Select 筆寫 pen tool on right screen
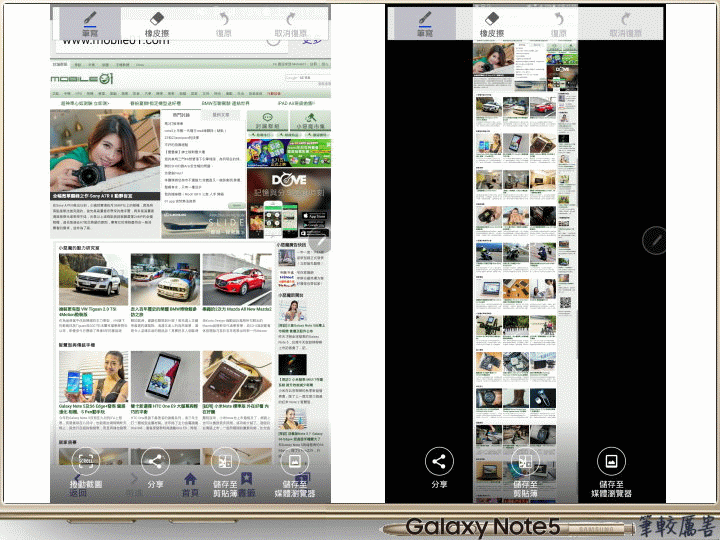Image resolution: width=720 pixels, height=540 pixels. point(425,23)
